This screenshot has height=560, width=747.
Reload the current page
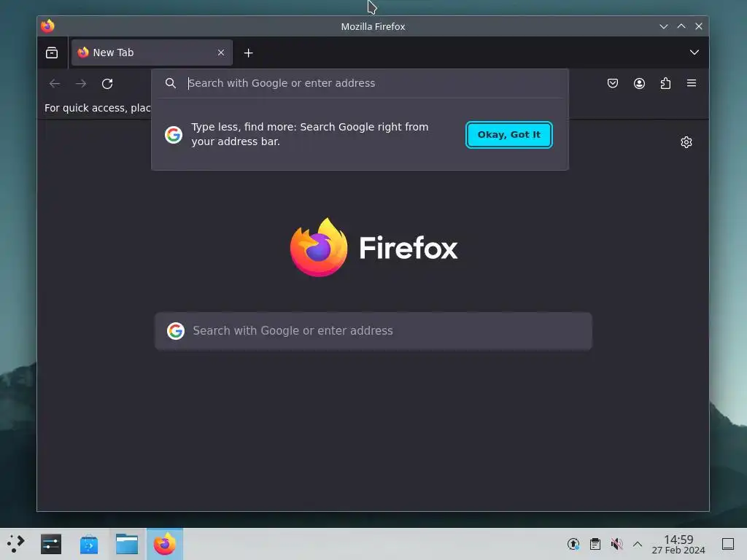coord(107,84)
